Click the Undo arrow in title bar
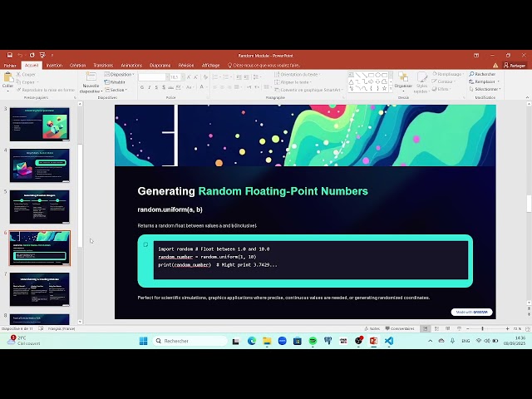The image size is (532, 399). [x=20, y=55]
